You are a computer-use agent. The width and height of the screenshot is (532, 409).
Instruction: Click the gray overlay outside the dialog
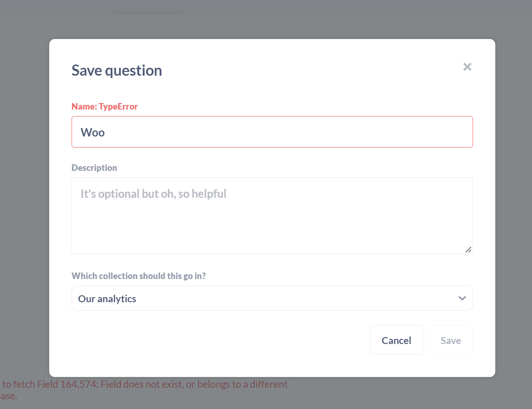(x=26, y=204)
